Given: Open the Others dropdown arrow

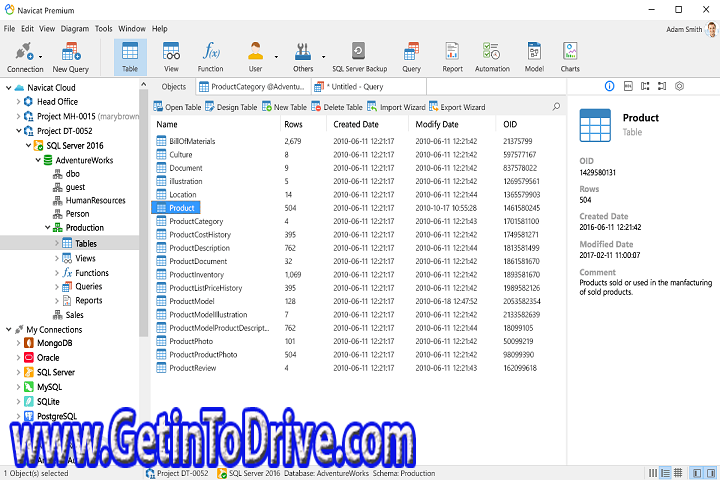Looking at the screenshot, I should [x=323, y=57].
